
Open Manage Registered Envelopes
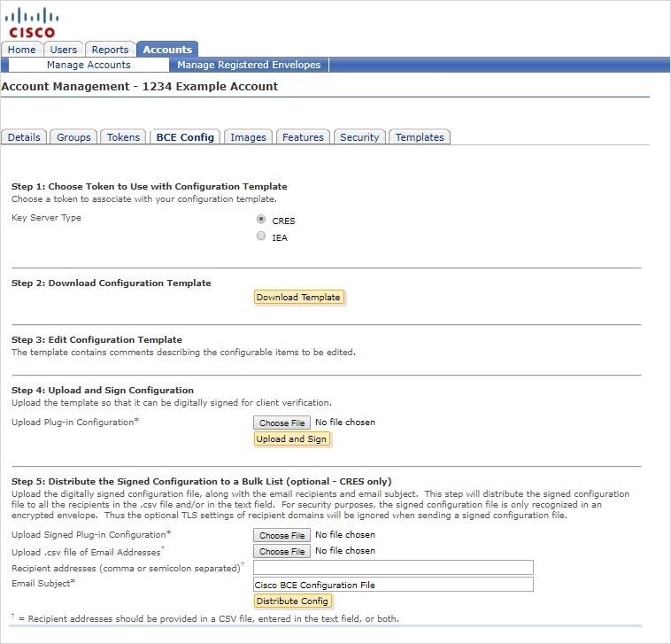249,65
